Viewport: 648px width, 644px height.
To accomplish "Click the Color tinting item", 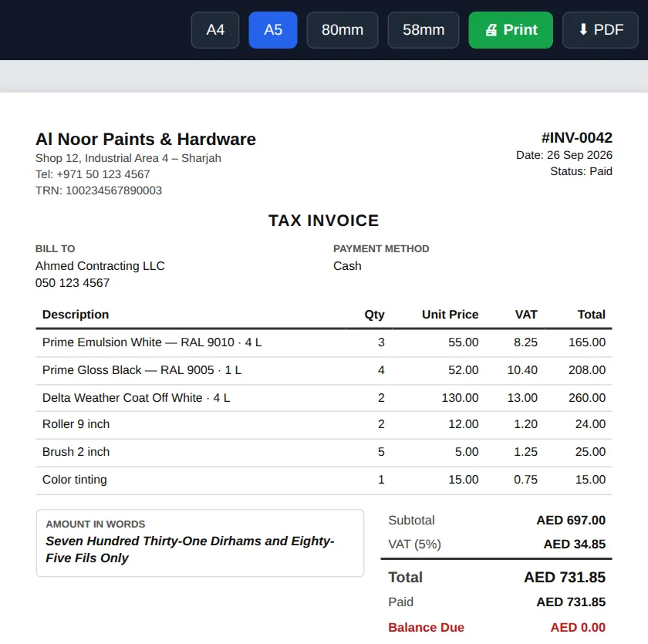I will coord(74,480).
